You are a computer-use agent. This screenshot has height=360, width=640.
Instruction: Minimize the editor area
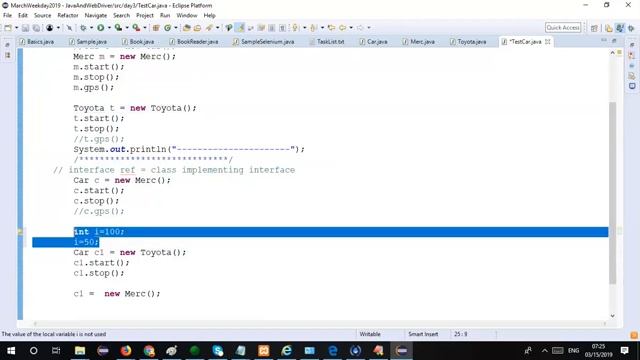[604, 41]
